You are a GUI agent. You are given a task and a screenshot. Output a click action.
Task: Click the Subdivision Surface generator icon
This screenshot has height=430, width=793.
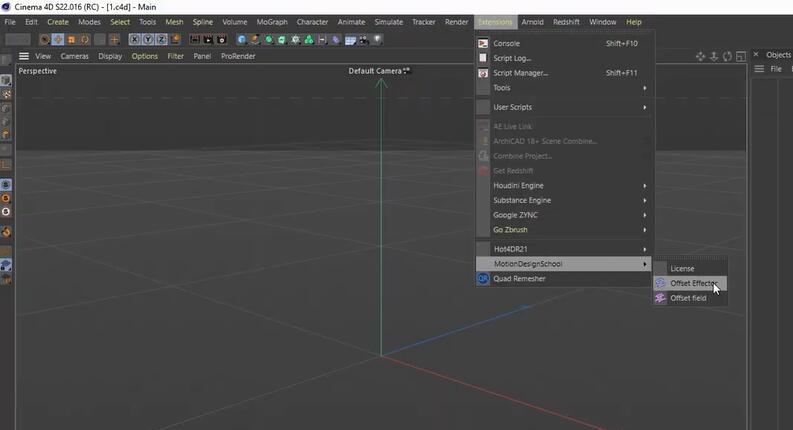click(269, 39)
